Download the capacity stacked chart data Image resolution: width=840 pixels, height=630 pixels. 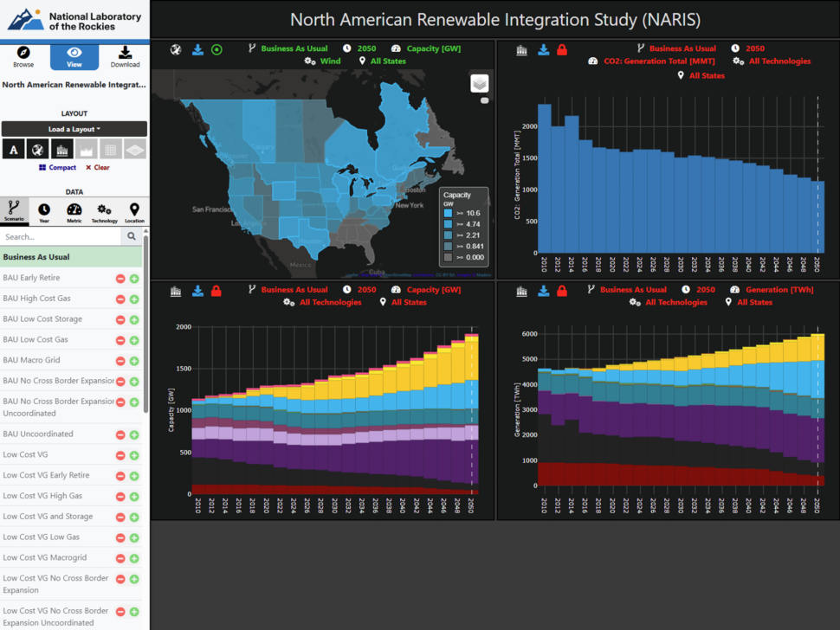[x=197, y=291]
